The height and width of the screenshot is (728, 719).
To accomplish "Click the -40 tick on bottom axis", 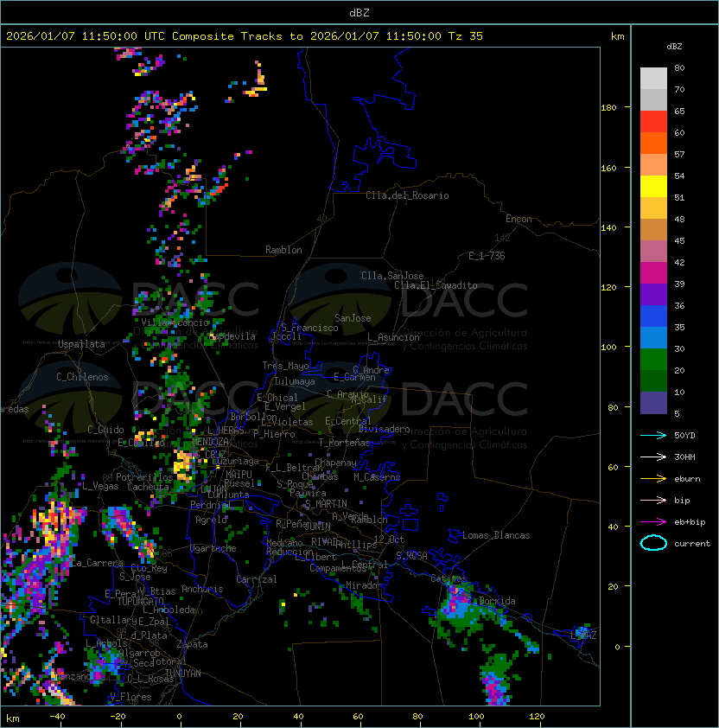I will click(x=58, y=717).
